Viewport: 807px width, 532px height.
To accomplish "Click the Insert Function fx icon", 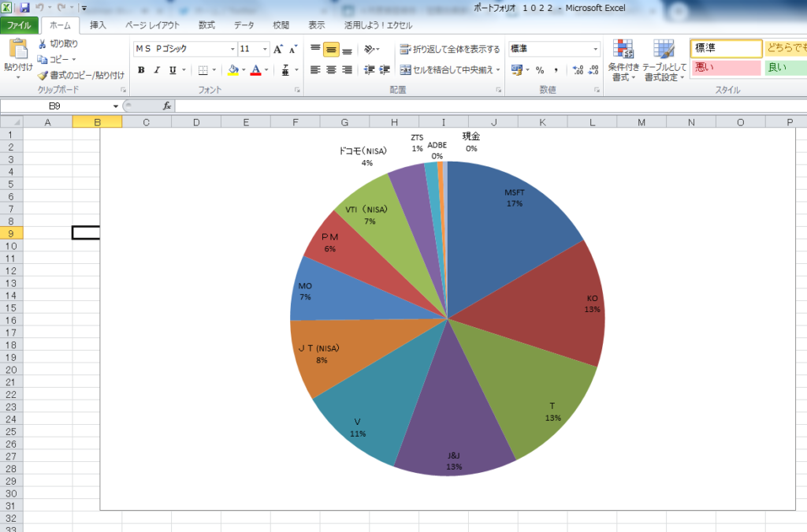I will pyautogui.click(x=167, y=106).
